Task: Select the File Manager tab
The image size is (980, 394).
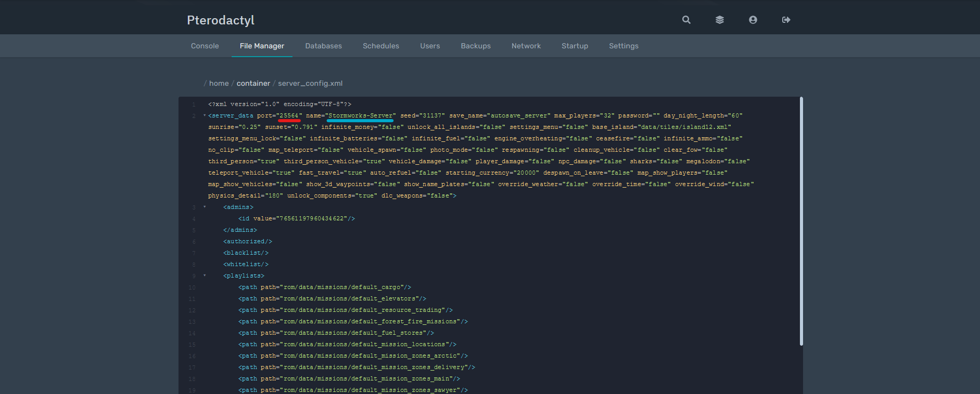Action: pyautogui.click(x=262, y=46)
